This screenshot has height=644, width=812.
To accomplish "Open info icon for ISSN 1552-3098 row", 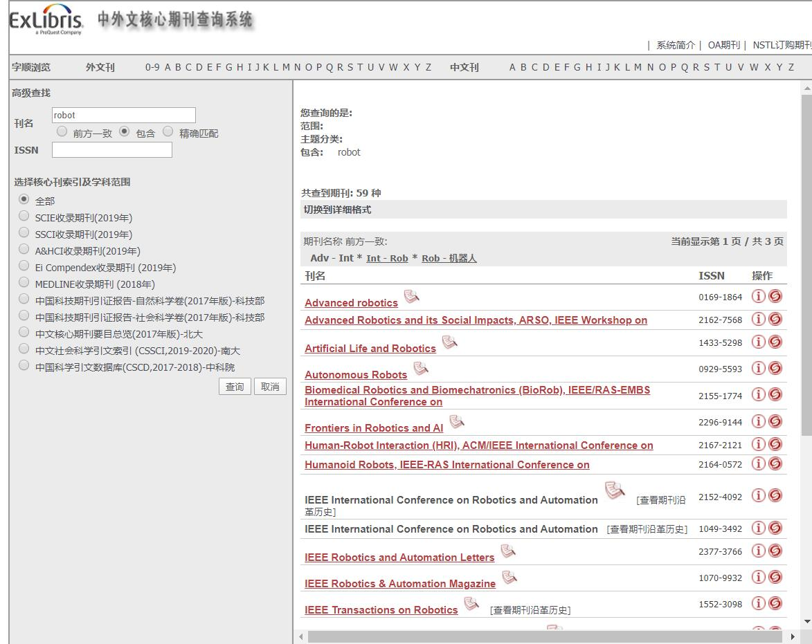I will click(x=758, y=603).
